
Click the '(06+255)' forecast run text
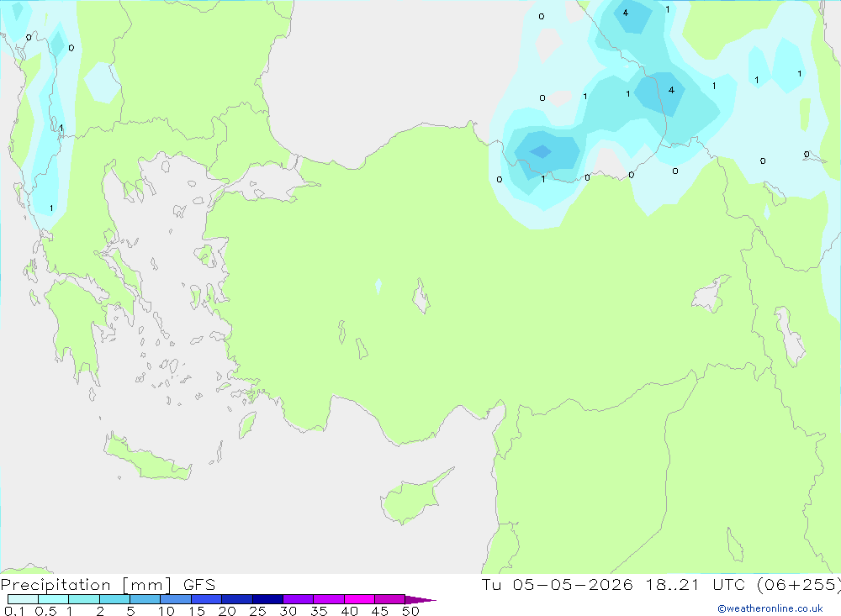[798, 585]
